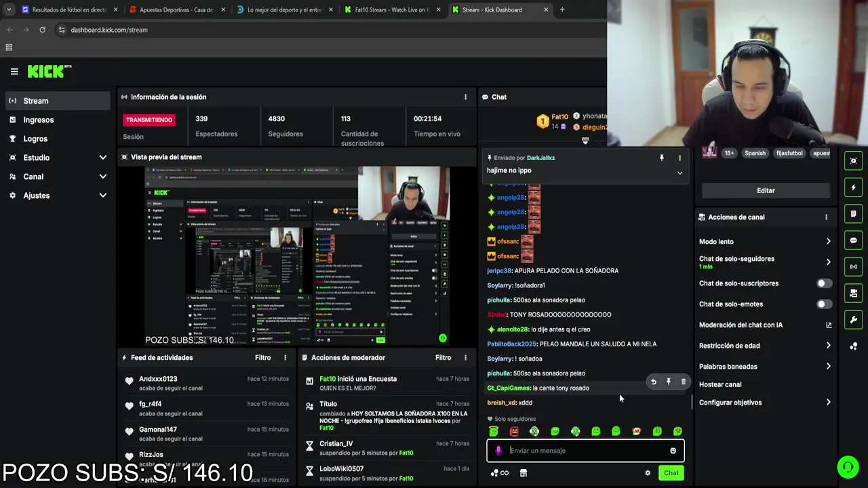Click the Editar button
The image size is (868, 488).
(x=766, y=190)
